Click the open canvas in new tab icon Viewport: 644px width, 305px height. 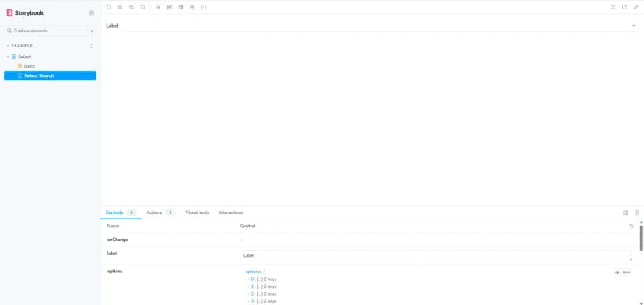[x=625, y=7]
